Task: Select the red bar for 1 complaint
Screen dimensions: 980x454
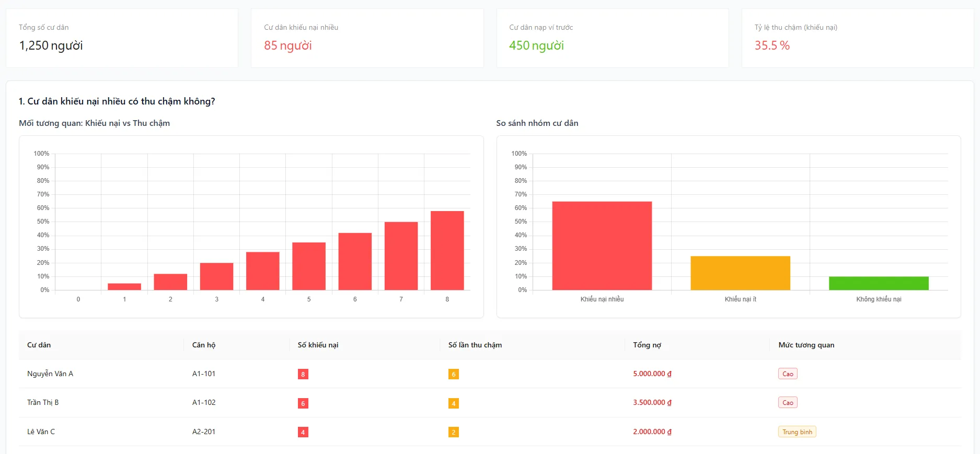Action: [124, 286]
